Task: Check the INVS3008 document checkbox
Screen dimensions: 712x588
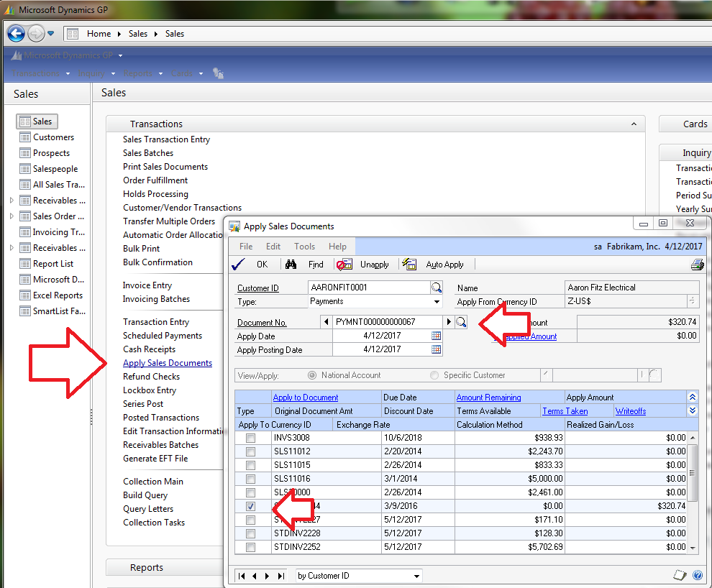Action: coord(250,438)
